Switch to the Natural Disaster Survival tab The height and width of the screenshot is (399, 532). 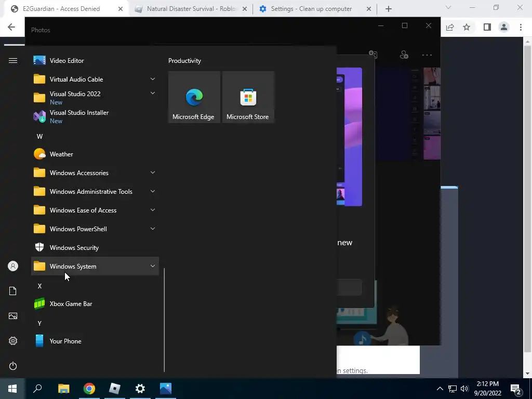192,9
